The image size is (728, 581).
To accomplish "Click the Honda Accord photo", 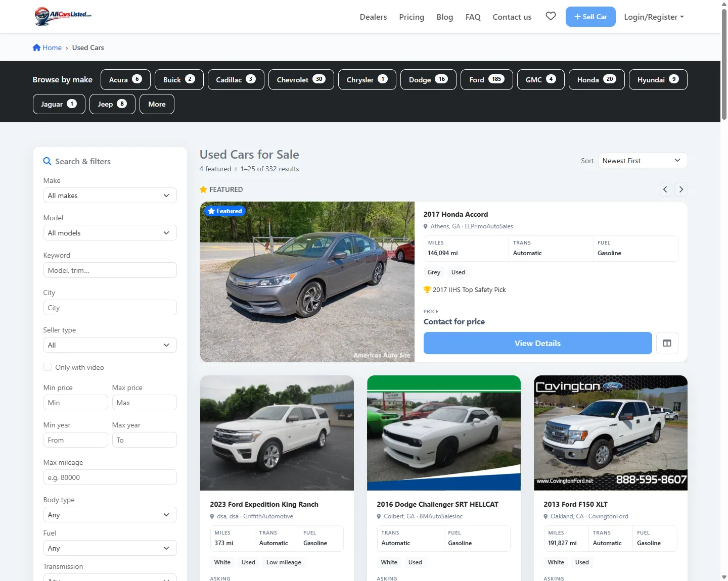I will tap(307, 282).
